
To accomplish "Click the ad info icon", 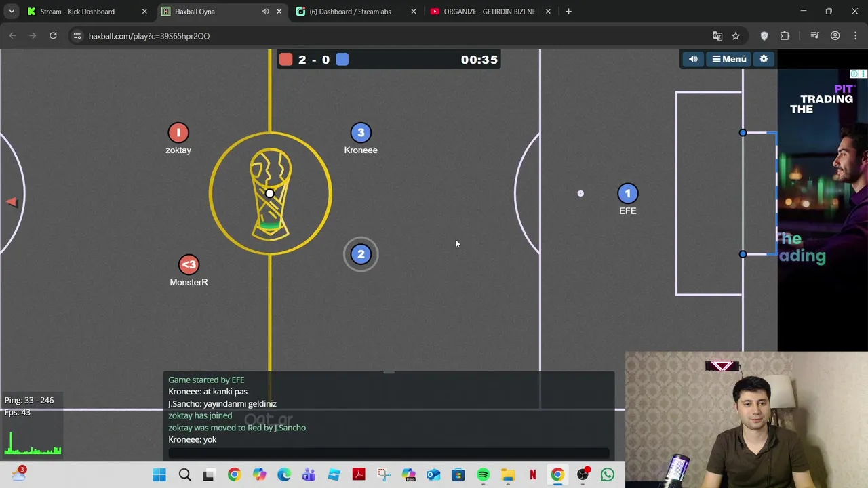I will (854, 74).
